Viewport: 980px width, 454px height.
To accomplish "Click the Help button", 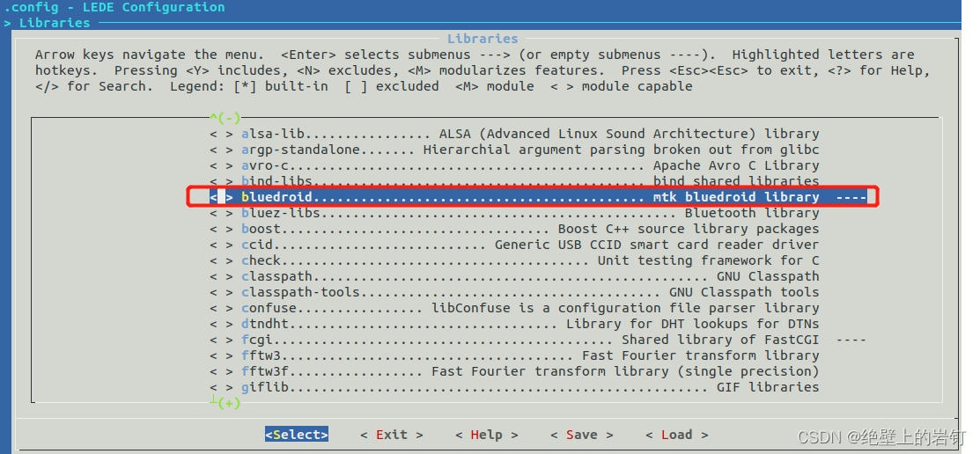I will tap(487, 435).
